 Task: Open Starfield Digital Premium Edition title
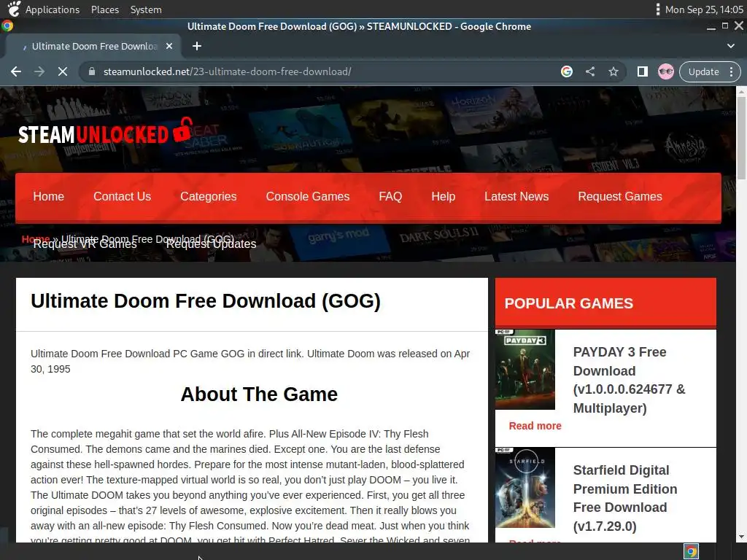(624, 498)
